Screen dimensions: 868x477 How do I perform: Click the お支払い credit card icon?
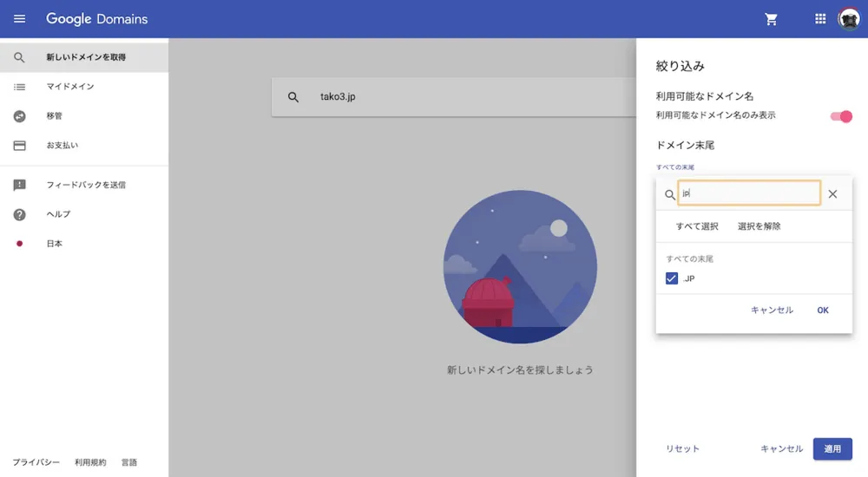pyautogui.click(x=19, y=146)
